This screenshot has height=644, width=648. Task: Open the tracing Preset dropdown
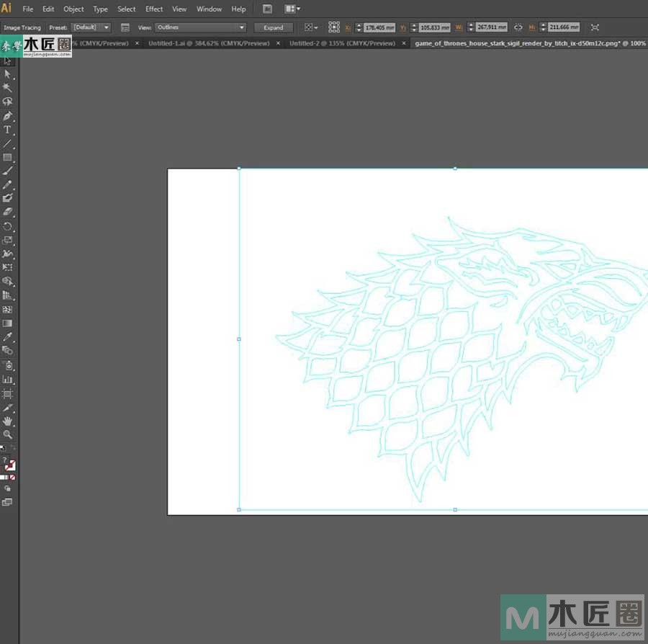(91, 27)
